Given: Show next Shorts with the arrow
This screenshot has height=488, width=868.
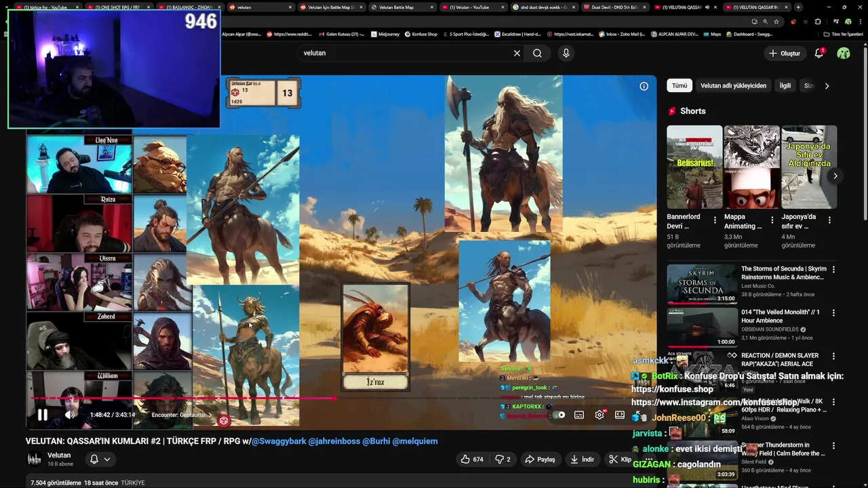Looking at the screenshot, I should click(x=835, y=176).
